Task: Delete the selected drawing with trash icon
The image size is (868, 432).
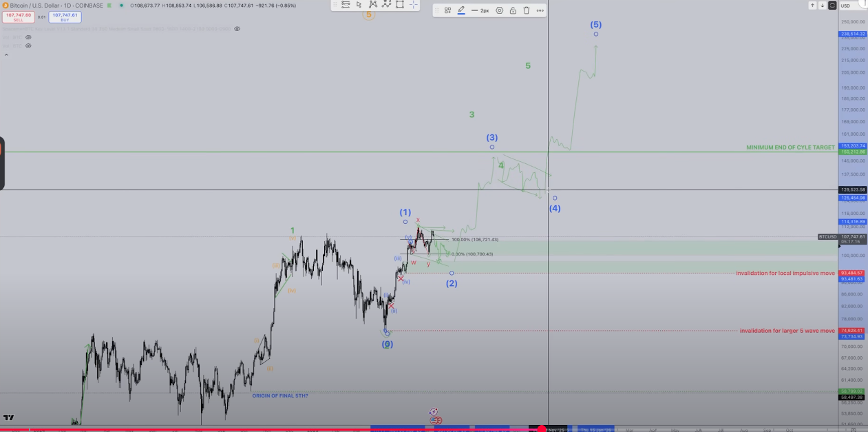Action: click(x=527, y=10)
